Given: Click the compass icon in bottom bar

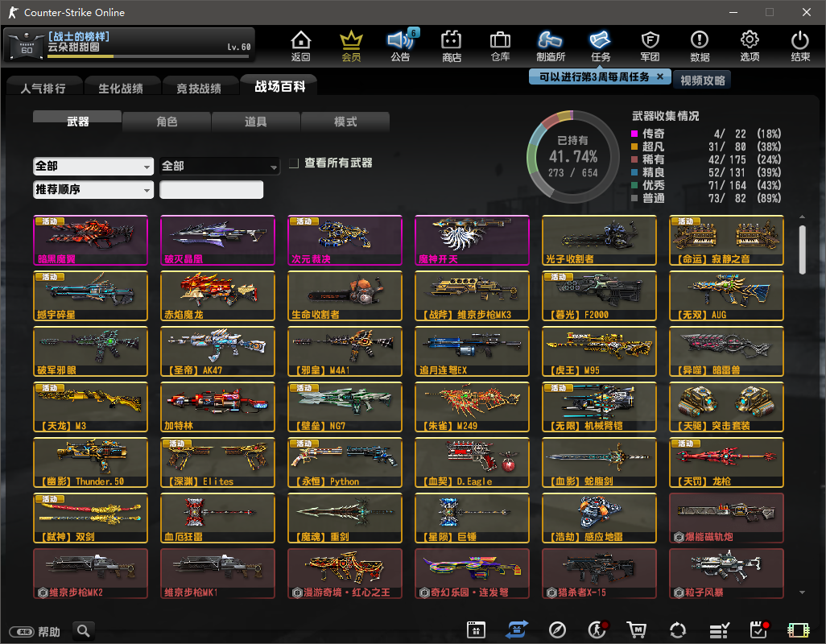Looking at the screenshot, I should pyautogui.click(x=557, y=630).
